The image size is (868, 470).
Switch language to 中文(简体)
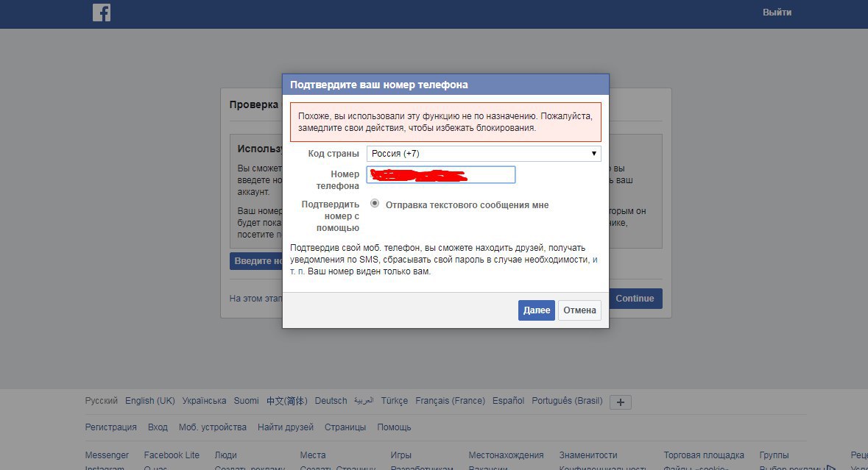tap(286, 401)
